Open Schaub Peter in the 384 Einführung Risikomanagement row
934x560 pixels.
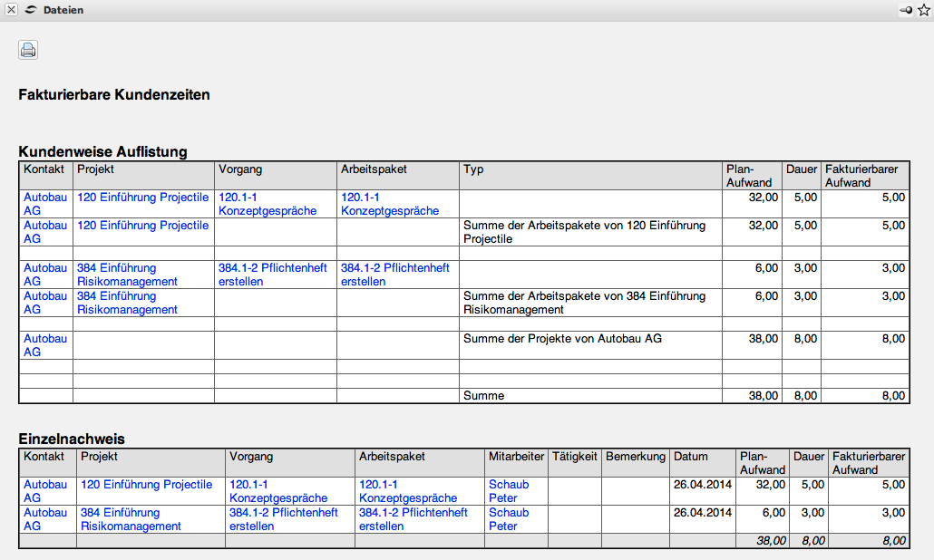click(509, 519)
